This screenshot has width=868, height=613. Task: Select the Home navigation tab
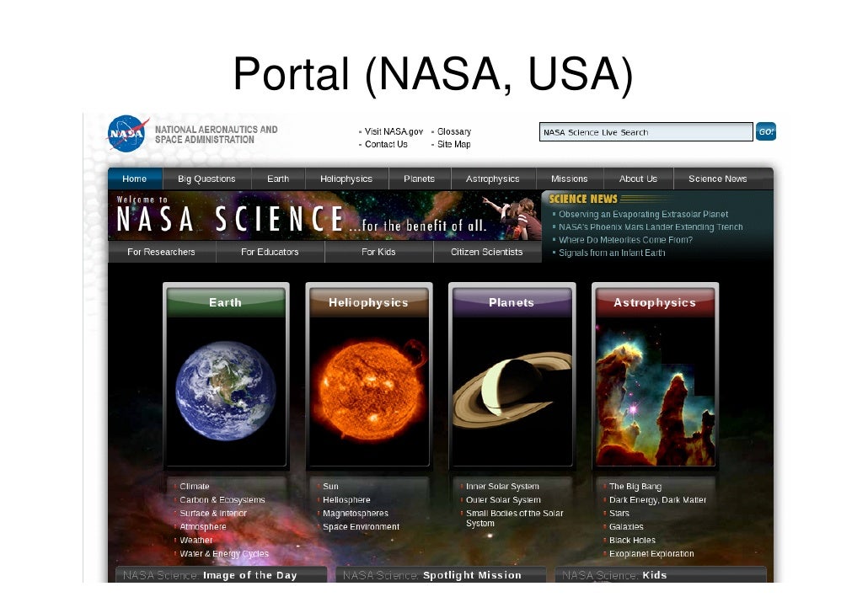135,179
